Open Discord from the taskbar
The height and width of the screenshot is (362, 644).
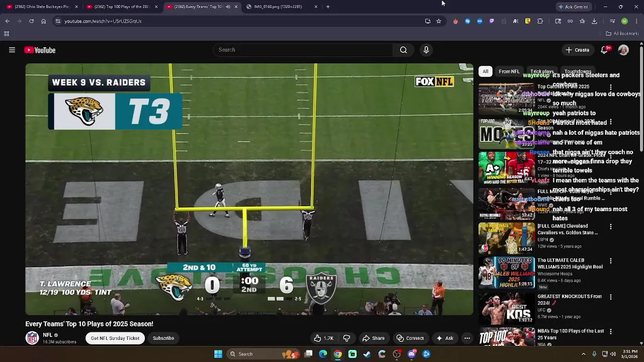point(412,354)
